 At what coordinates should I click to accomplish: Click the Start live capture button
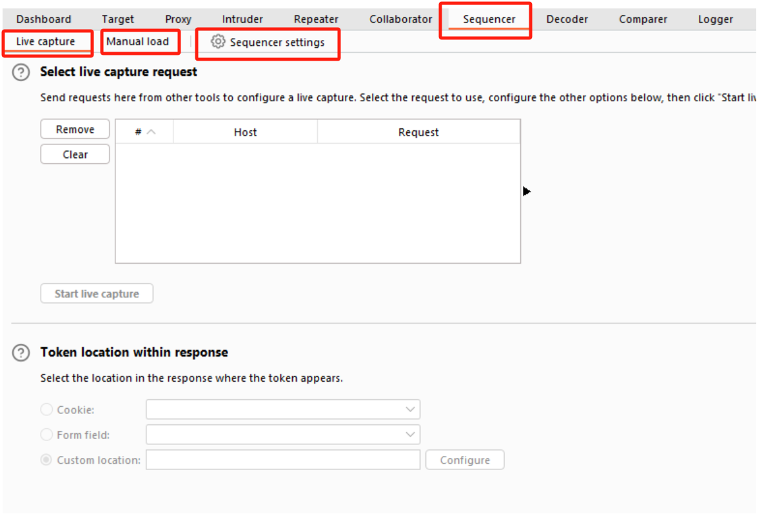[97, 293]
